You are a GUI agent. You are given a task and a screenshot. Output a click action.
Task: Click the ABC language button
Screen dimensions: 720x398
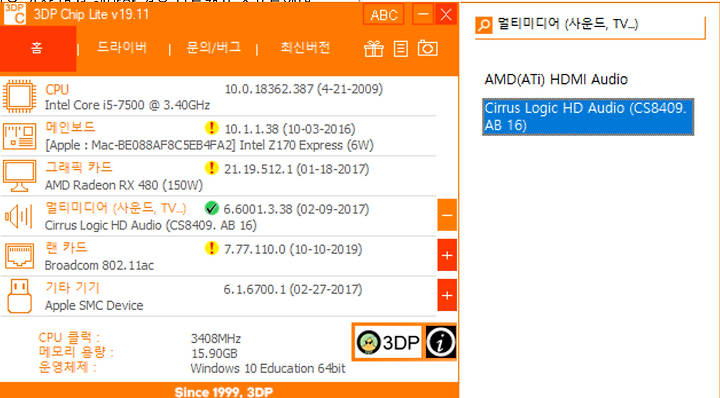[383, 15]
